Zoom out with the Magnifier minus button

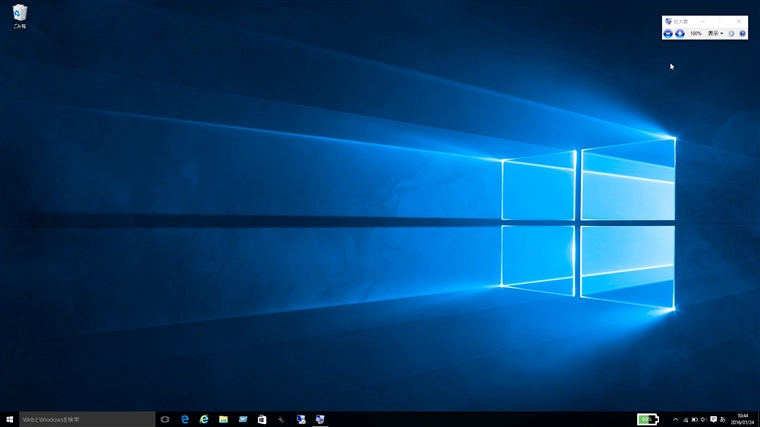[x=668, y=33]
